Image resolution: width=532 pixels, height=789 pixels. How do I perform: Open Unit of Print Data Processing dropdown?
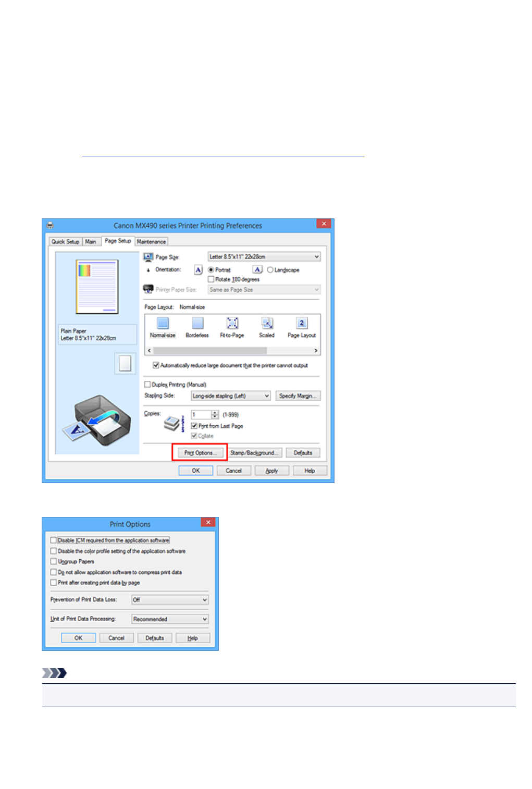(x=170, y=619)
